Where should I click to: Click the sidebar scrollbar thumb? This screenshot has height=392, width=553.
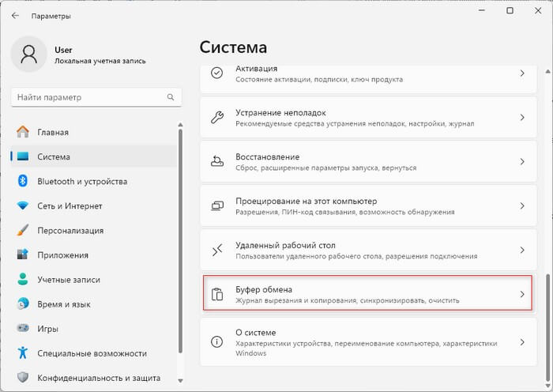click(181, 240)
